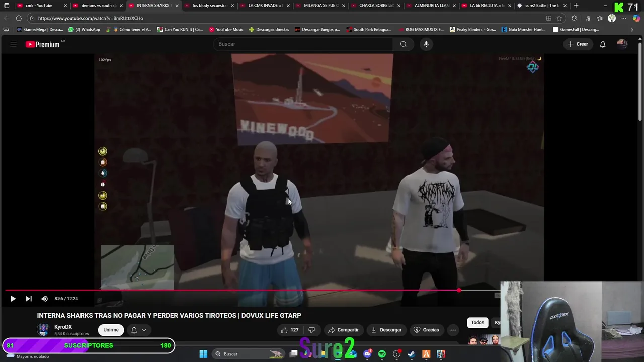Open Spotify from the taskbar
This screenshot has width=644, height=362.
(x=382, y=354)
